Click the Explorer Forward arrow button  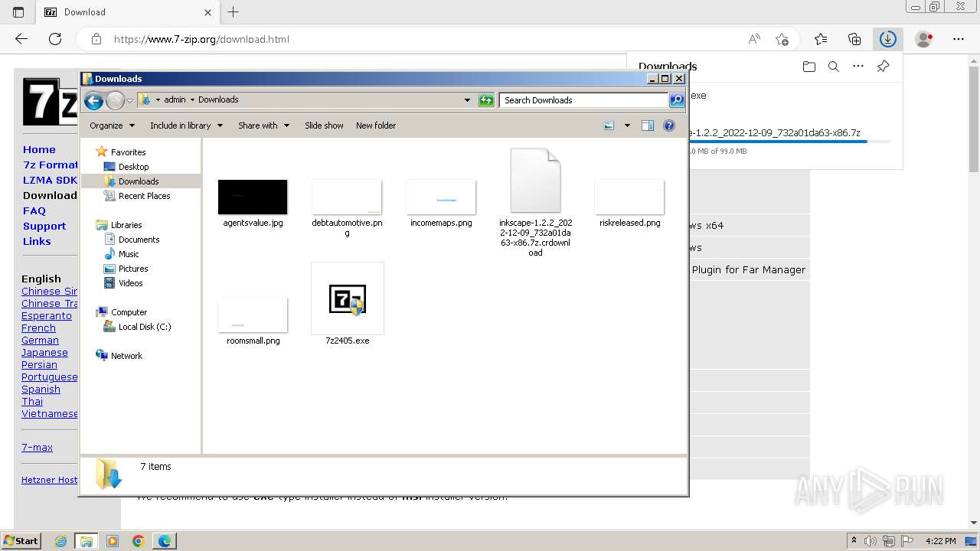click(115, 100)
